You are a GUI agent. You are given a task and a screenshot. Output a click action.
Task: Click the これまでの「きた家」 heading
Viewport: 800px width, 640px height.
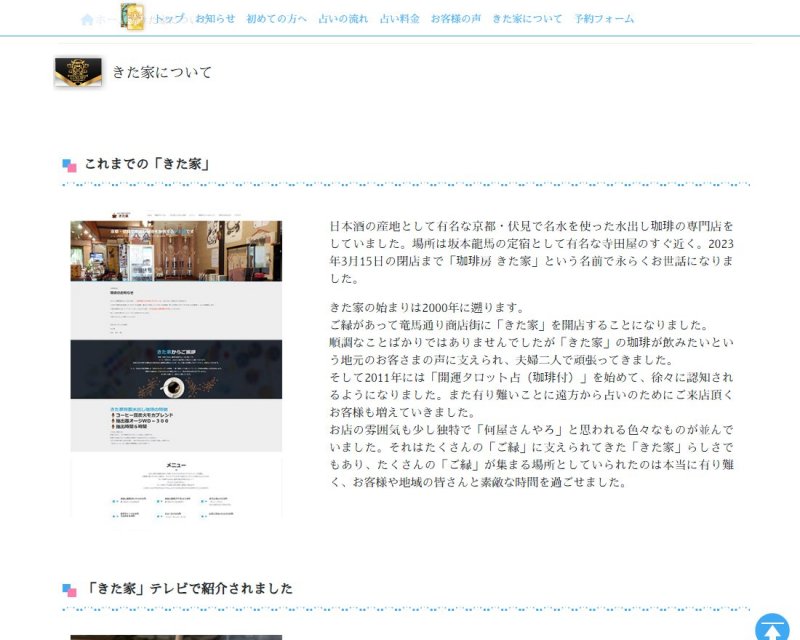coord(147,164)
